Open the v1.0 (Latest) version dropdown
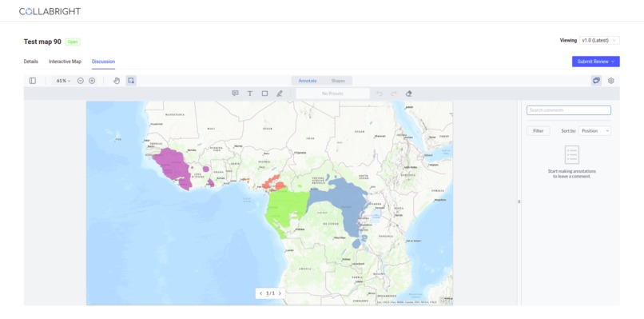The width and height of the screenshot is (644, 319). point(599,40)
